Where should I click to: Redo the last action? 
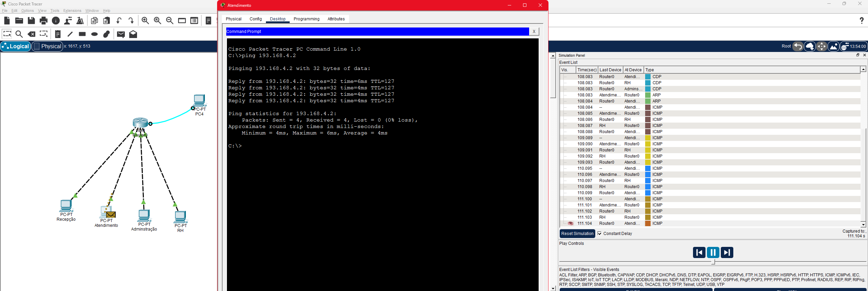coord(131,21)
